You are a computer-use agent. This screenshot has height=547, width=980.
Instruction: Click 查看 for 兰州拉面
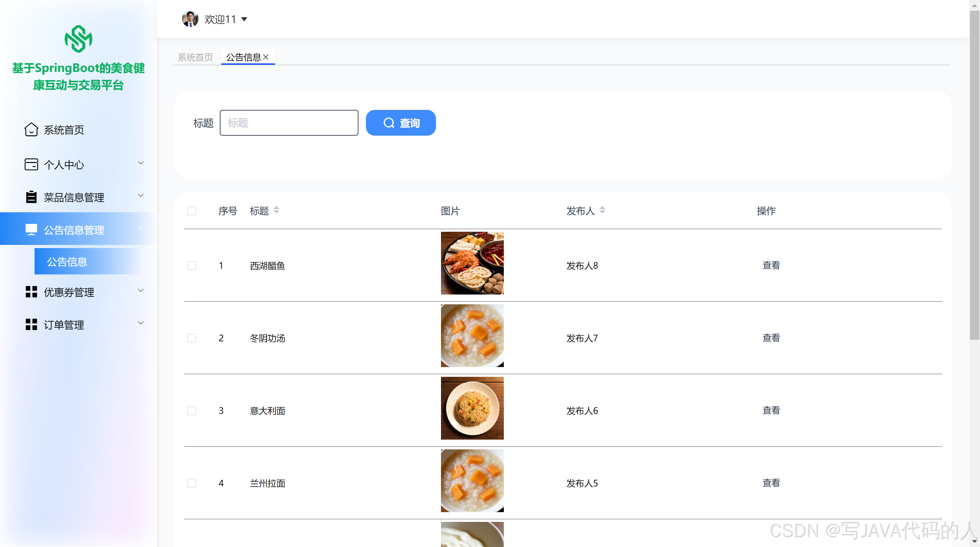click(x=771, y=483)
